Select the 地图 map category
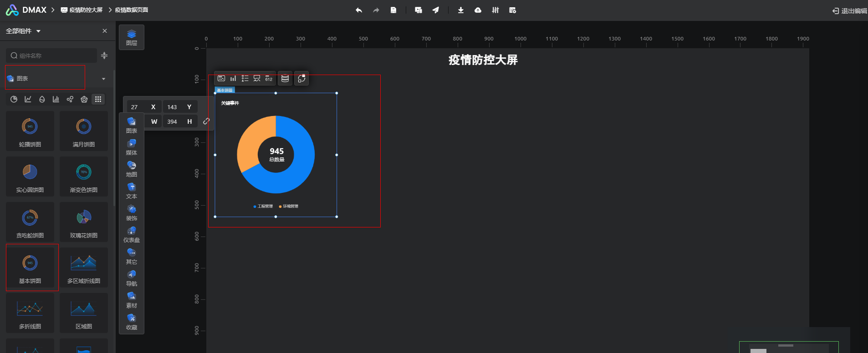This screenshot has height=353, width=868. point(132,169)
